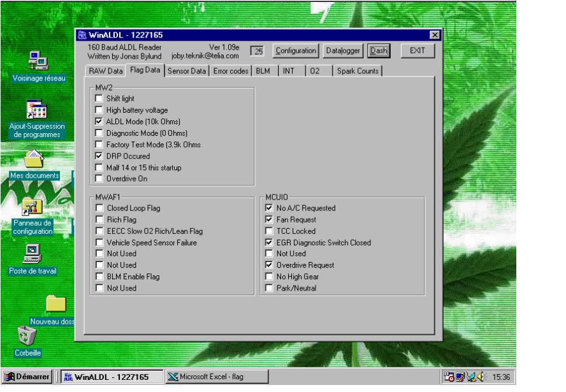Open the volume speaker tray icon
The height and width of the screenshot is (392, 566).
point(481,377)
